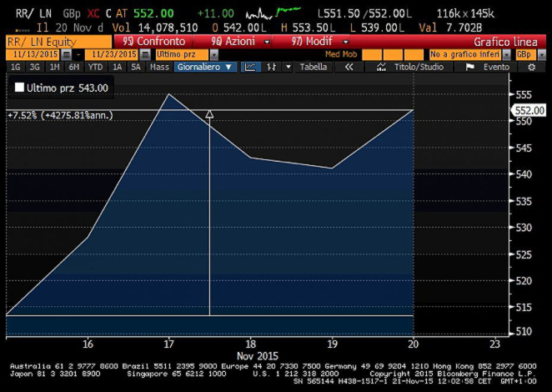Select the YTD time range button
The height and width of the screenshot is (392, 552).
click(x=95, y=67)
